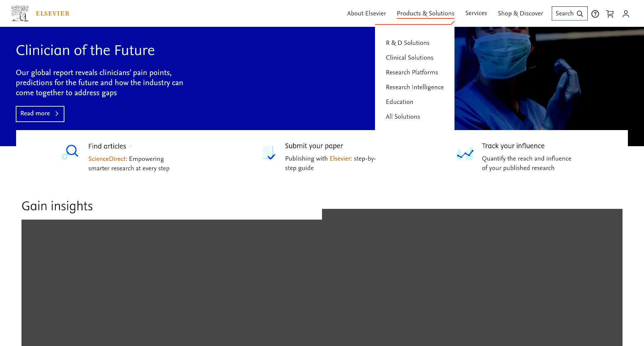Click the Submit your paper checklist icon
Image resolution: width=644 pixels, height=346 pixels.
pos(269,153)
